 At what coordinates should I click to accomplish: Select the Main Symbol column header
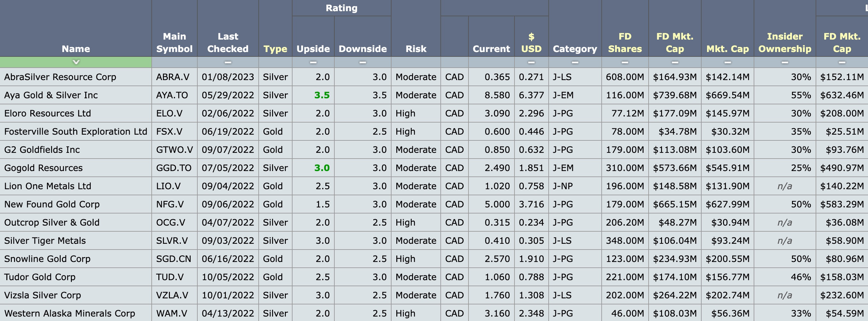click(x=174, y=42)
